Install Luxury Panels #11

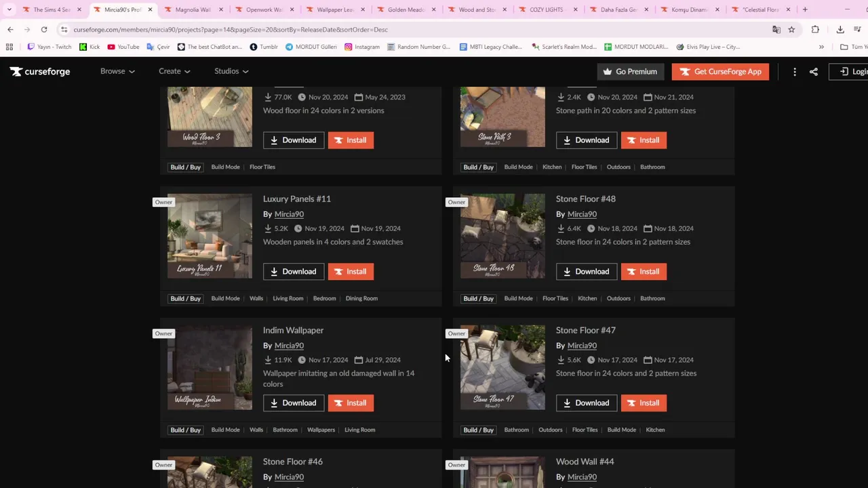[x=351, y=272]
